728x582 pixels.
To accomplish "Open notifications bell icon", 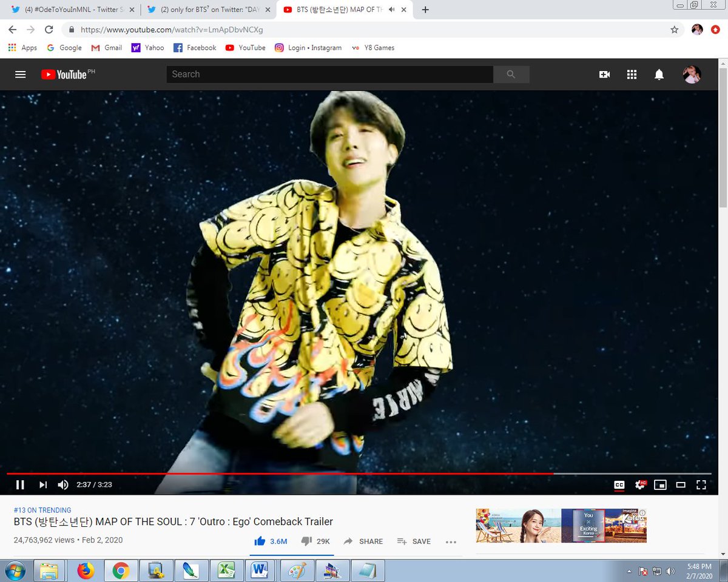I will [x=659, y=75].
